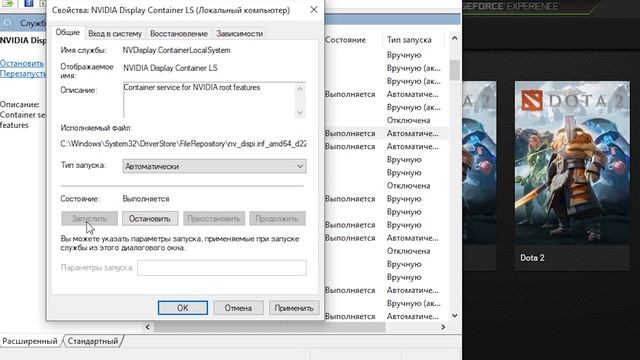
Task: Switch to Расширенный view tab
Action: tap(30, 341)
